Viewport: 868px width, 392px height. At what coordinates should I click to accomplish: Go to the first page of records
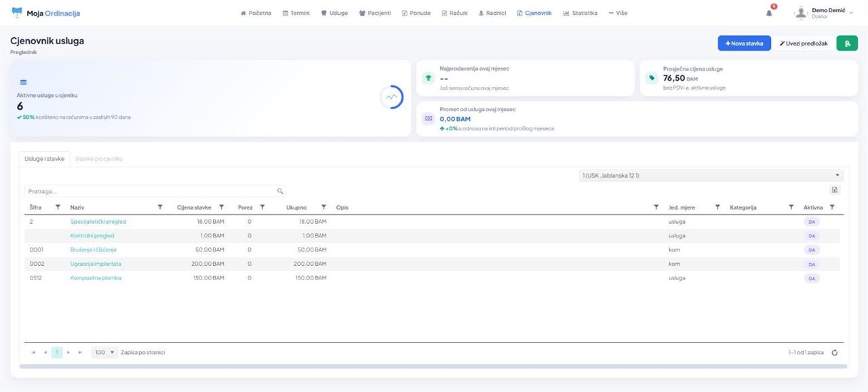click(34, 353)
